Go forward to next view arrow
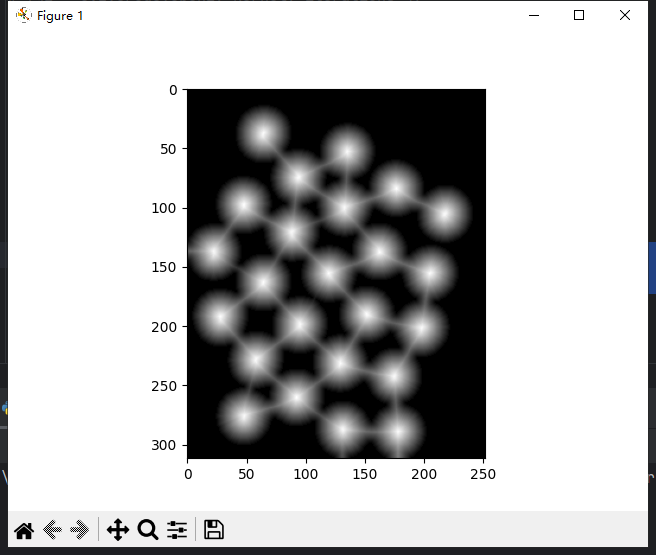Screen dimensions: 656x555 pyautogui.click(x=79, y=530)
